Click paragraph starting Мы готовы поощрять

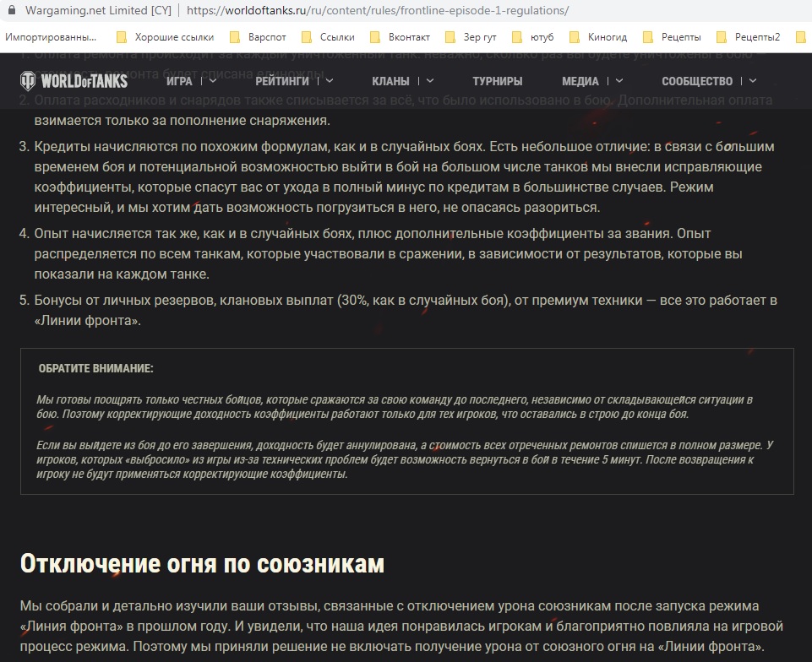point(394,407)
